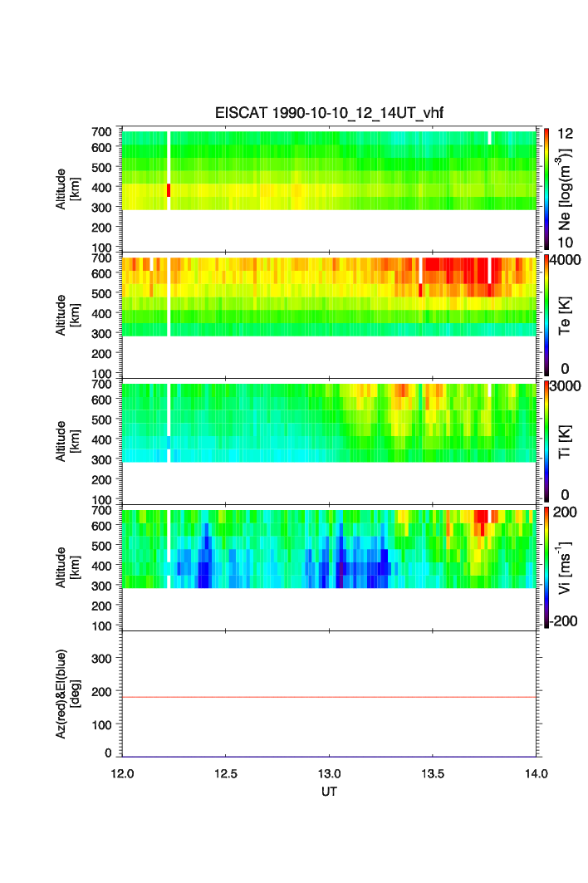Select the 'Te [K]' colorbar label
Screen dimensions: 588x883
[x=565, y=316]
